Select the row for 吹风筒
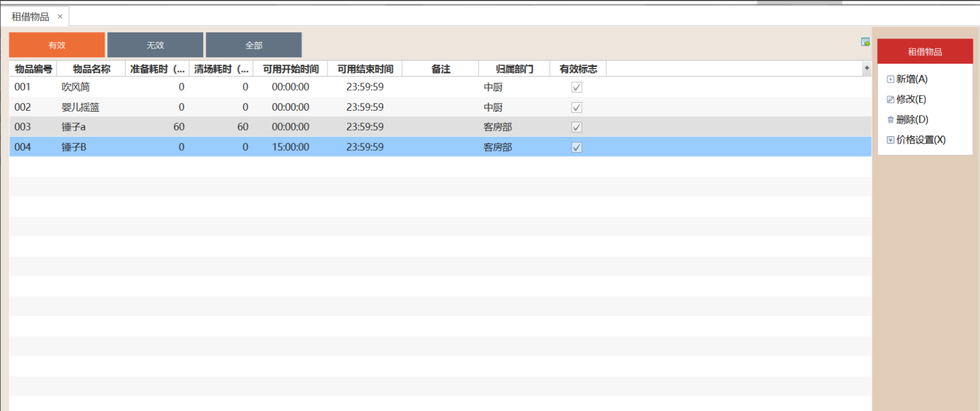 pyautogui.click(x=75, y=87)
